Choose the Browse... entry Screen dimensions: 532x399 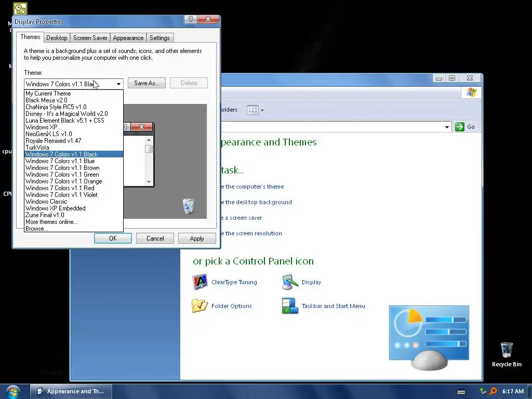pos(74,229)
